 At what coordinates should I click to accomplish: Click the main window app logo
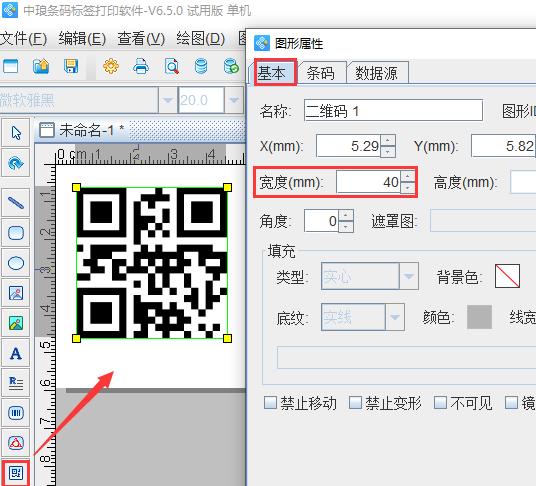click(x=10, y=10)
